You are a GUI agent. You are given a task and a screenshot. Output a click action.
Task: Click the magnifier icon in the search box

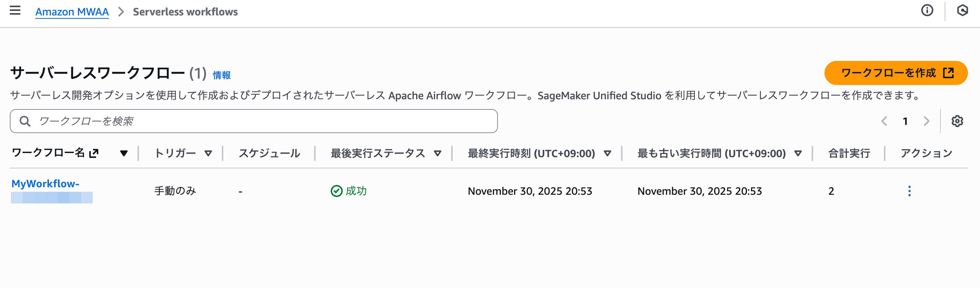click(25, 121)
